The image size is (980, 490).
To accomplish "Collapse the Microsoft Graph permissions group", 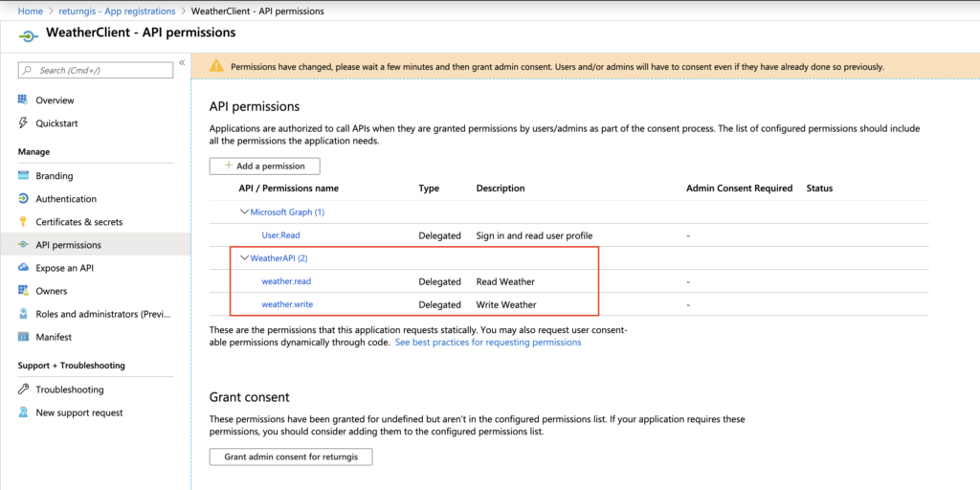I will coord(244,212).
